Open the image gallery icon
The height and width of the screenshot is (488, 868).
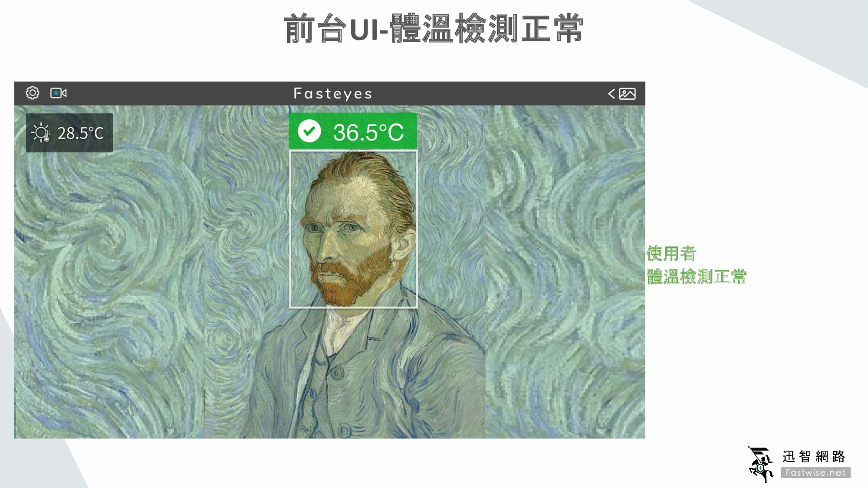[627, 94]
